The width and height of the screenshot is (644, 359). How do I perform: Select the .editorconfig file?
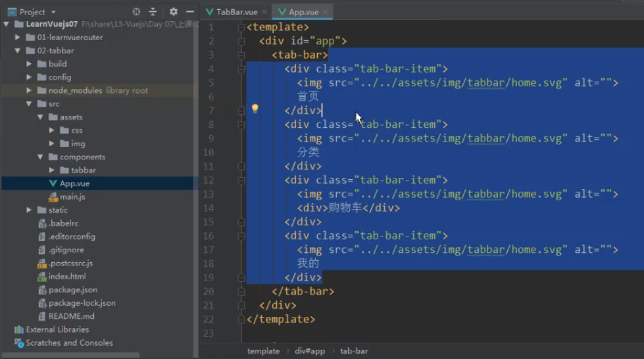pos(72,236)
